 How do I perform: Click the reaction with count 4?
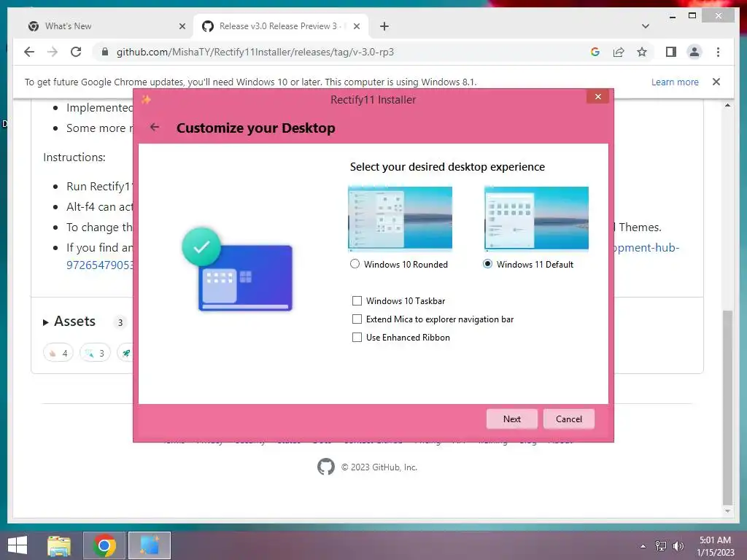(x=58, y=353)
